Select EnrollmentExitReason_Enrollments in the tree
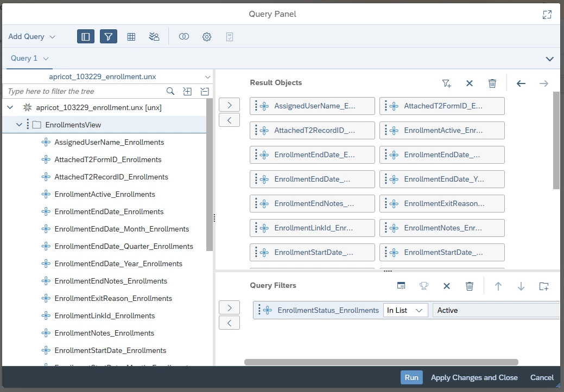Viewport: 564px width, 392px height. pyautogui.click(x=113, y=299)
